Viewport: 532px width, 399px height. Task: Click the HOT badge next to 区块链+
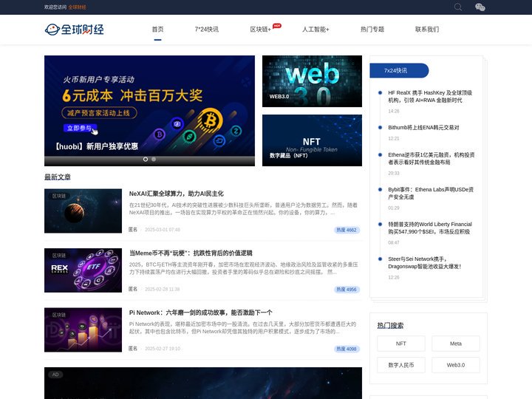[277, 26]
